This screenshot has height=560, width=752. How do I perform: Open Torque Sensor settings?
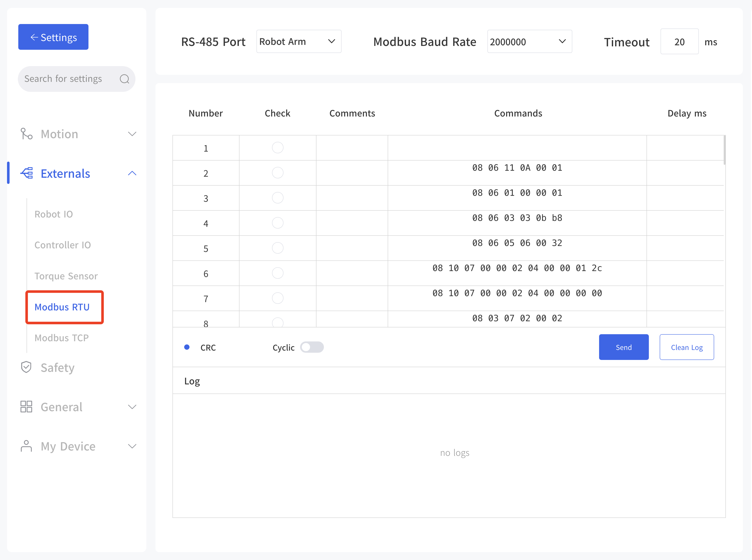(66, 276)
